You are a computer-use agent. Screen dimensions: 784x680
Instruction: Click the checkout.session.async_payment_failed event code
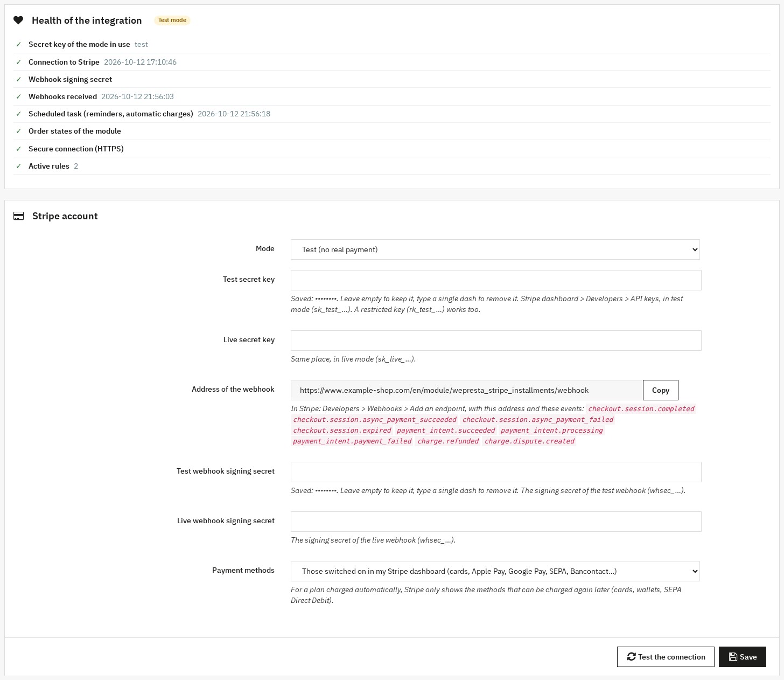click(x=538, y=420)
